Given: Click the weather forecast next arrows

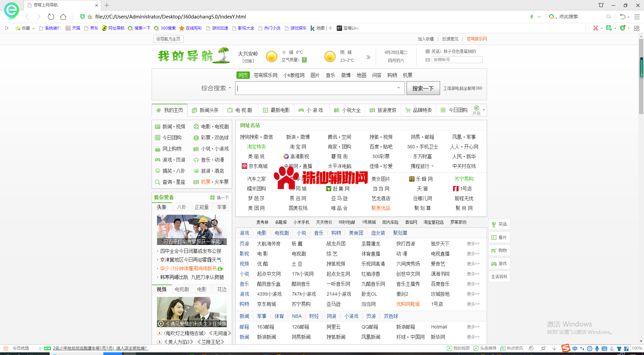Looking at the screenshot, I should pyautogui.click(x=368, y=57).
